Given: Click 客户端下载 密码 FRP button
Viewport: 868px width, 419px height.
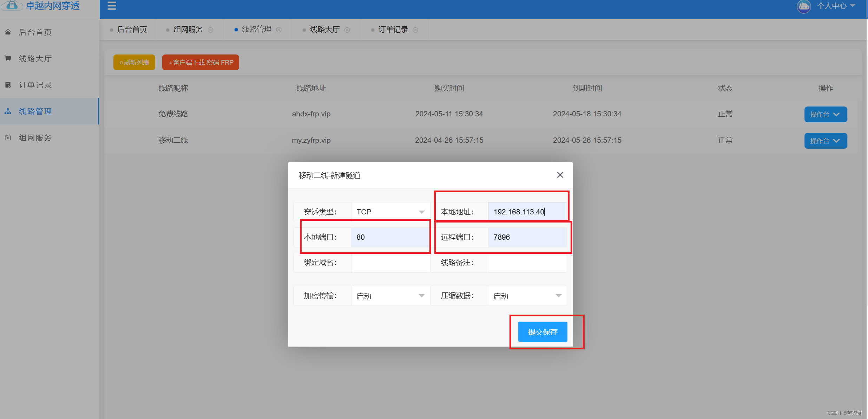Looking at the screenshot, I should (200, 62).
